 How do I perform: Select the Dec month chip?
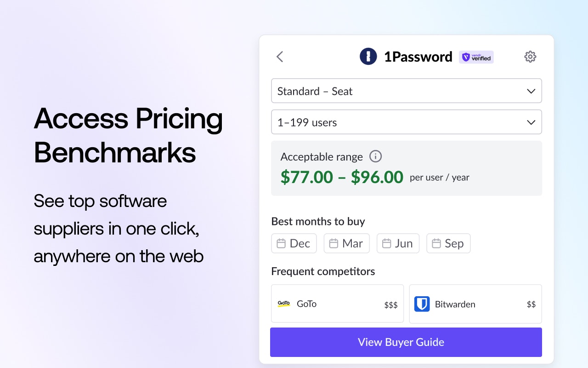tap(294, 243)
